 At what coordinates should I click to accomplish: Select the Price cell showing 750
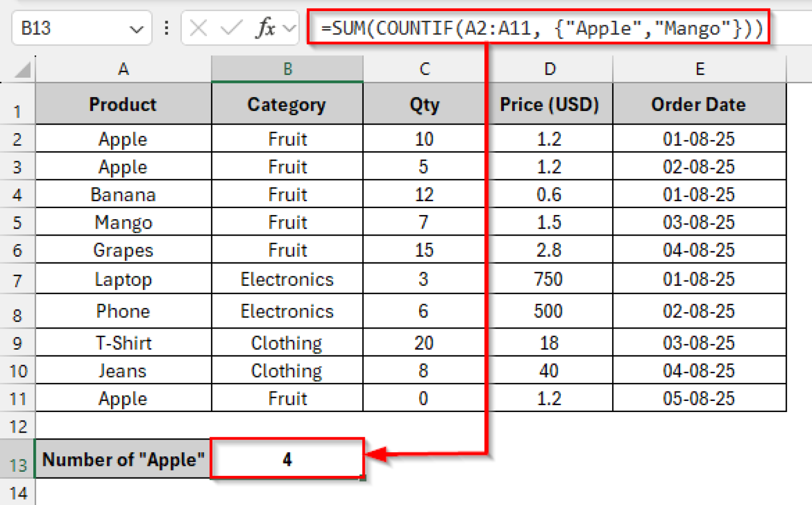coord(549,279)
